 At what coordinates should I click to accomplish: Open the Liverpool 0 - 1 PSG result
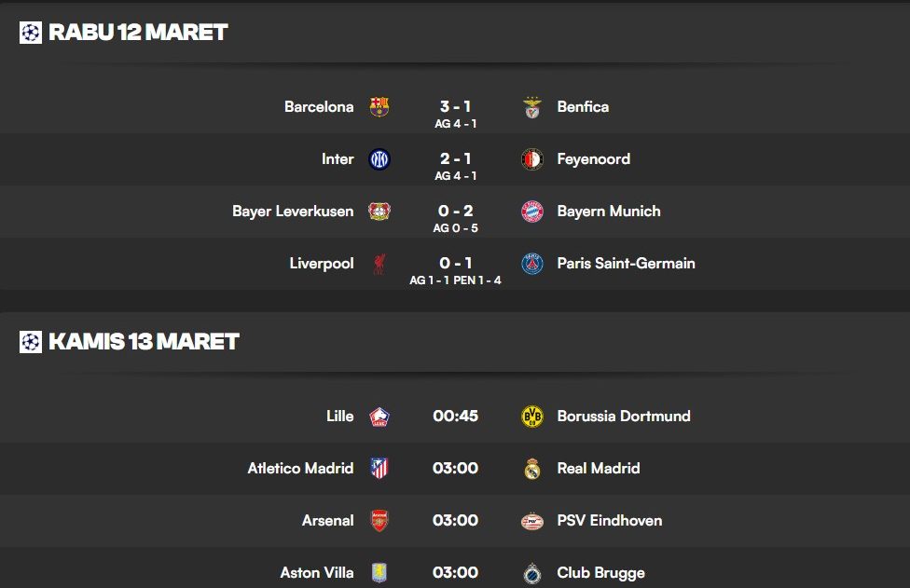pyautogui.click(x=456, y=264)
